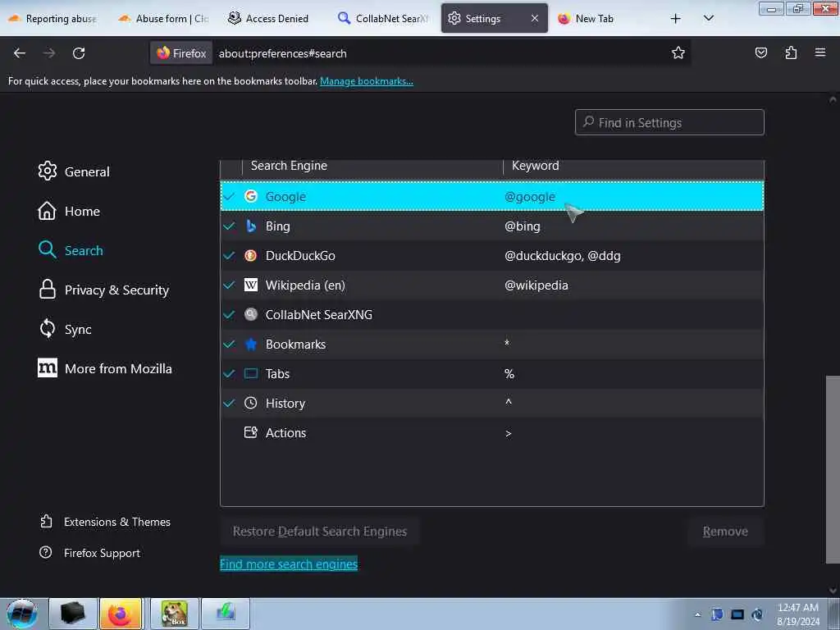Click the History clock icon in list
Viewport: 840px width, 630px height.
(251, 403)
